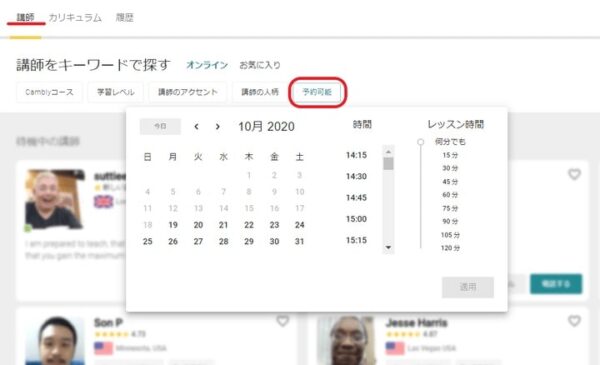Choose the 14:45 time slot

356,198
